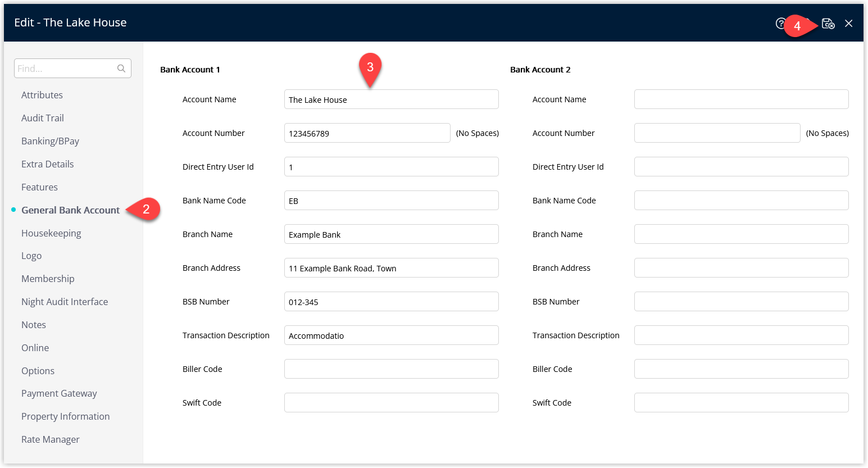Open the Features section
The height and width of the screenshot is (468, 868).
point(39,187)
